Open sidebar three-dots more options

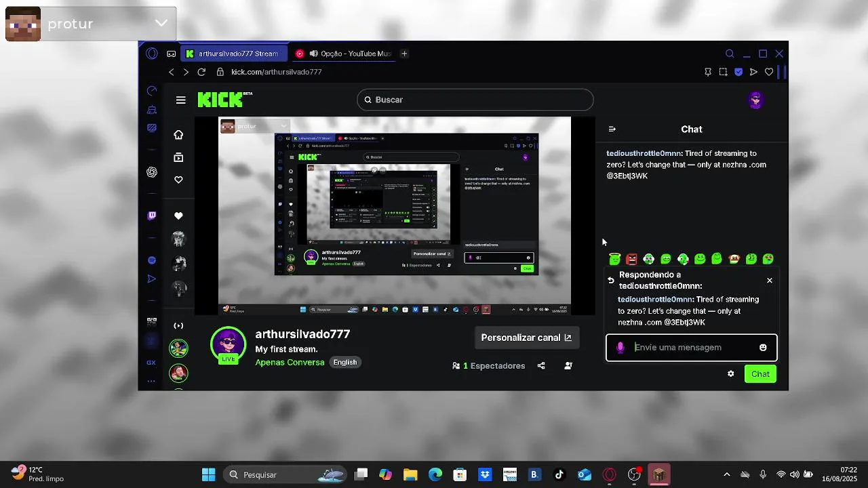click(151, 381)
